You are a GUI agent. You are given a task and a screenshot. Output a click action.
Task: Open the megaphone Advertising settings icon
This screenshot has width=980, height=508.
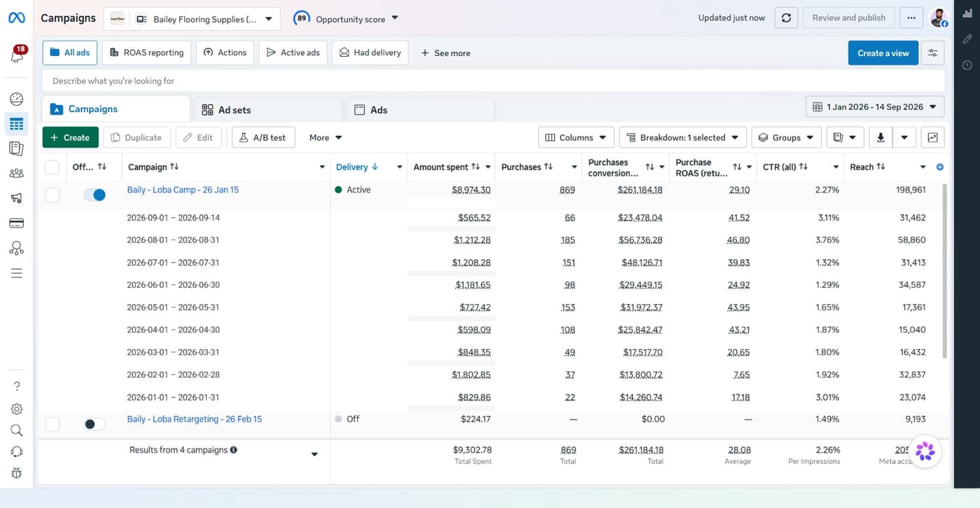pyautogui.click(x=17, y=198)
